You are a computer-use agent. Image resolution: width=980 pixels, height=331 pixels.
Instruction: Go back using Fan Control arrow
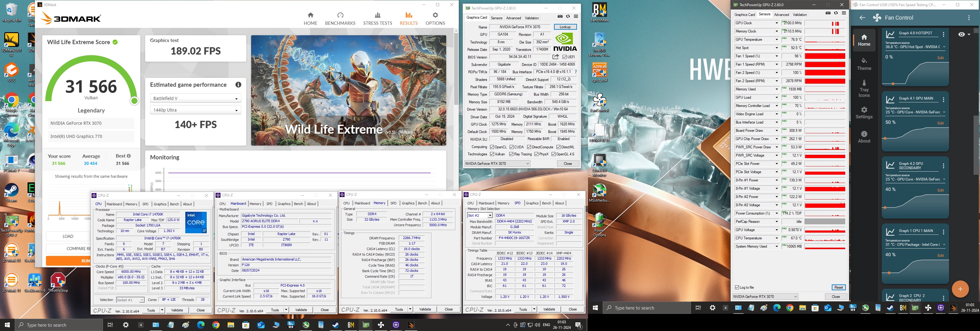pos(862,17)
